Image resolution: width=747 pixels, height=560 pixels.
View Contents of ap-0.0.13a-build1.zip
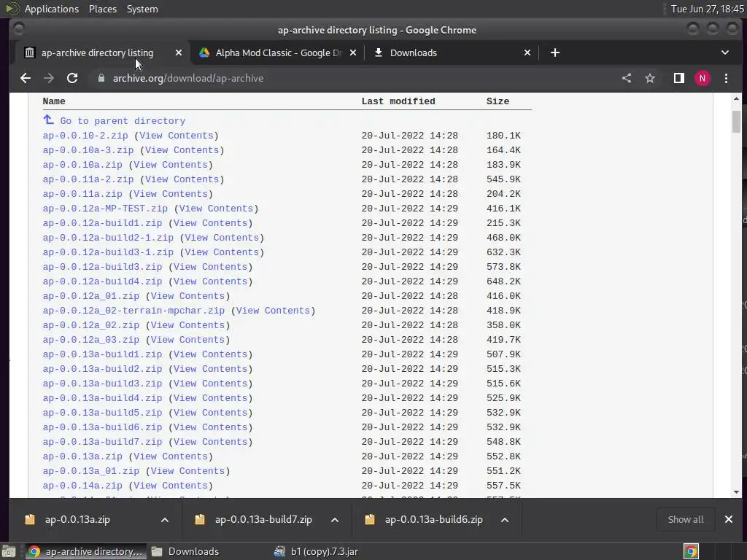[x=211, y=354]
